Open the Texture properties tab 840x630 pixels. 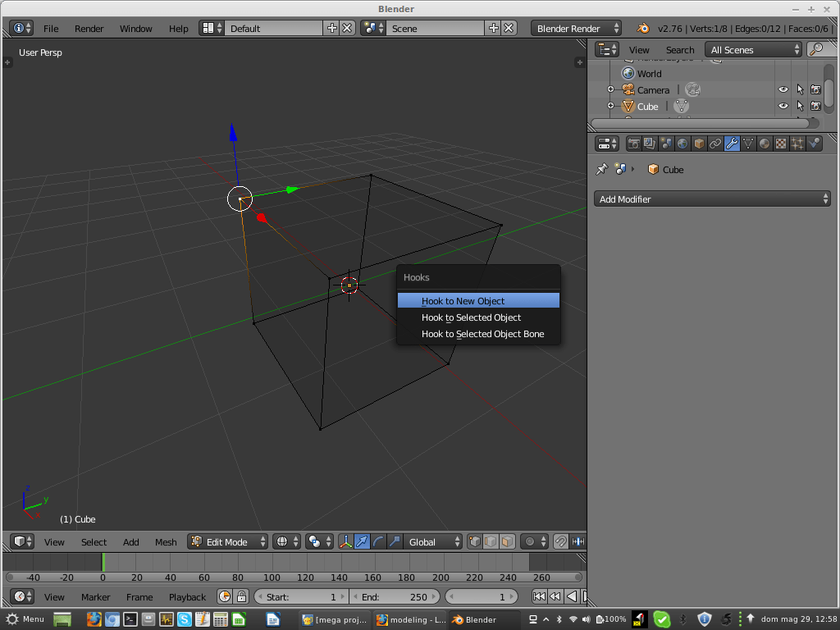click(779, 144)
